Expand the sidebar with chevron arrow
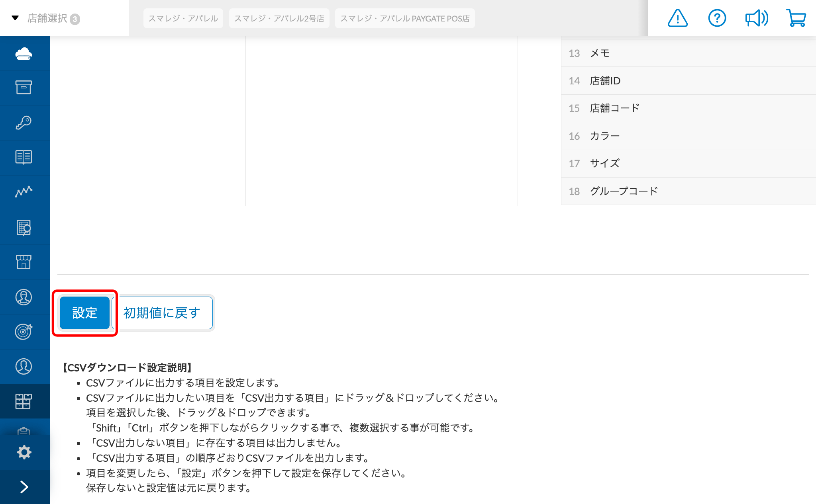This screenshot has width=816, height=504. click(24, 487)
